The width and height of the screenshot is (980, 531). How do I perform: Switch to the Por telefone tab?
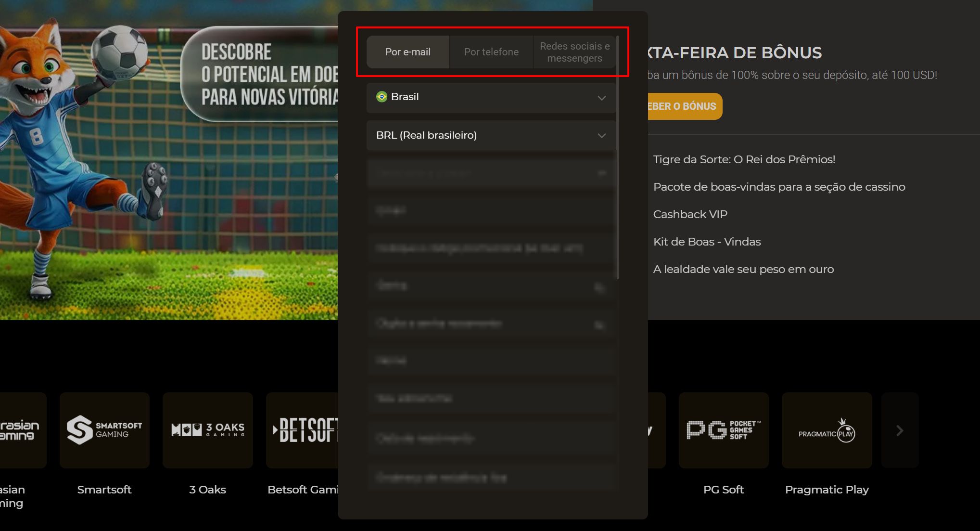(x=491, y=52)
